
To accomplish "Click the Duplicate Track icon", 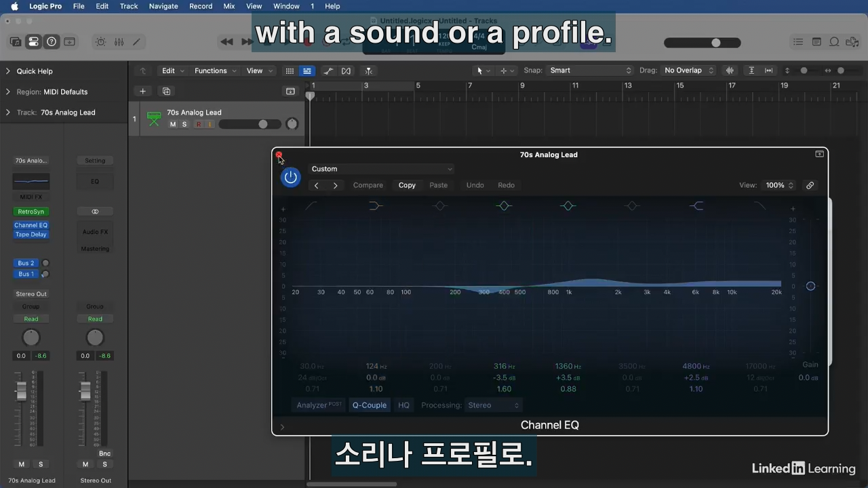I will coord(166,91).
